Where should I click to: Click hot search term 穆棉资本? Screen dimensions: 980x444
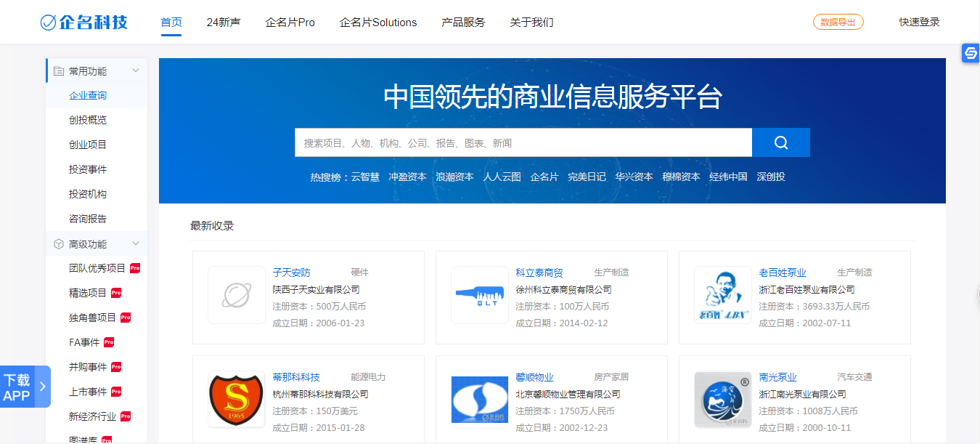click(681, 177)
